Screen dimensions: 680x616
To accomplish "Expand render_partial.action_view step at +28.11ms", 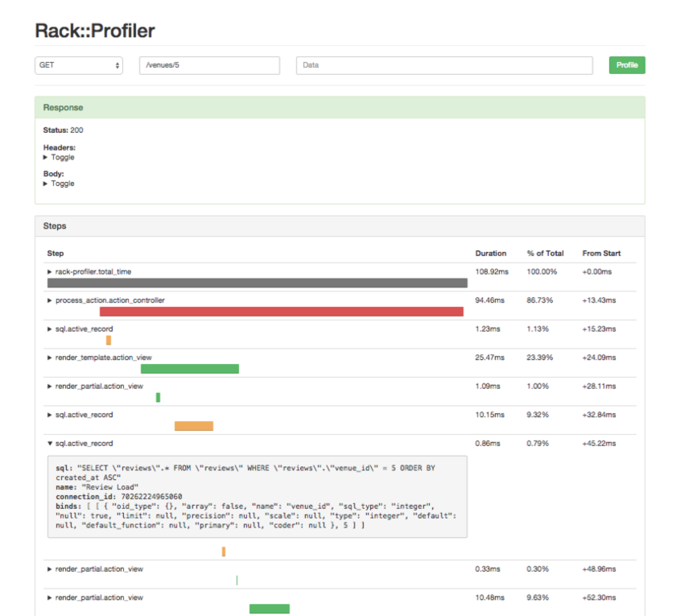I will (x=95, y=386).
